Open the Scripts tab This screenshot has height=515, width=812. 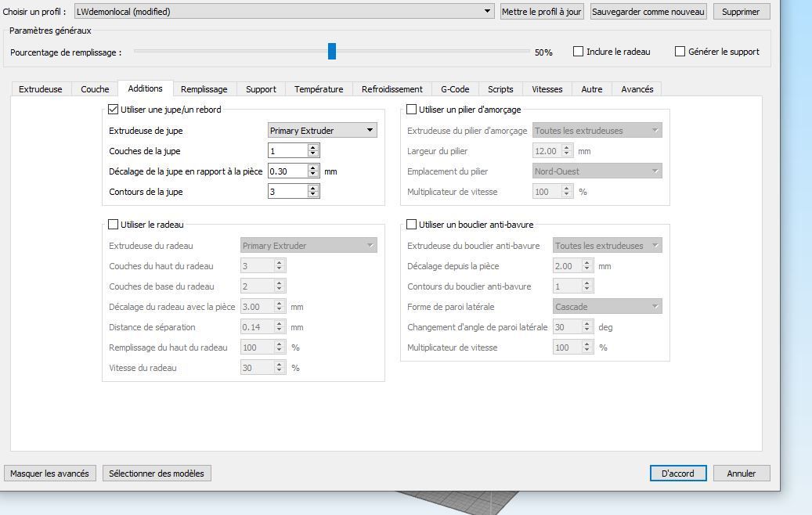click(x=500, y=89)
